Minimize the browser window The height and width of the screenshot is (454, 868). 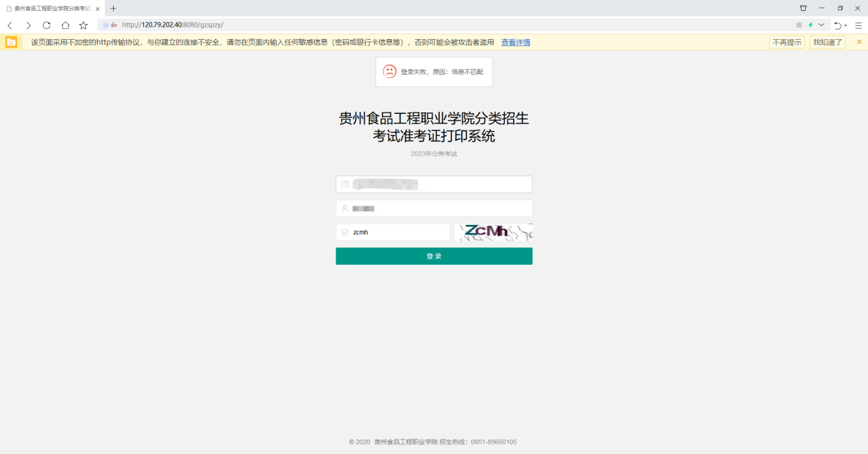(821, 8)
